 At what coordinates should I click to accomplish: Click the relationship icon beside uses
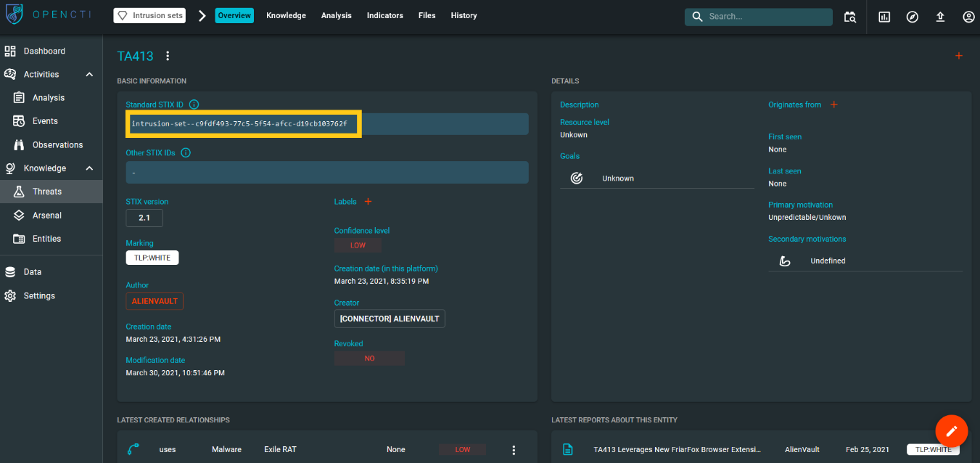click(x=133, y=449)
